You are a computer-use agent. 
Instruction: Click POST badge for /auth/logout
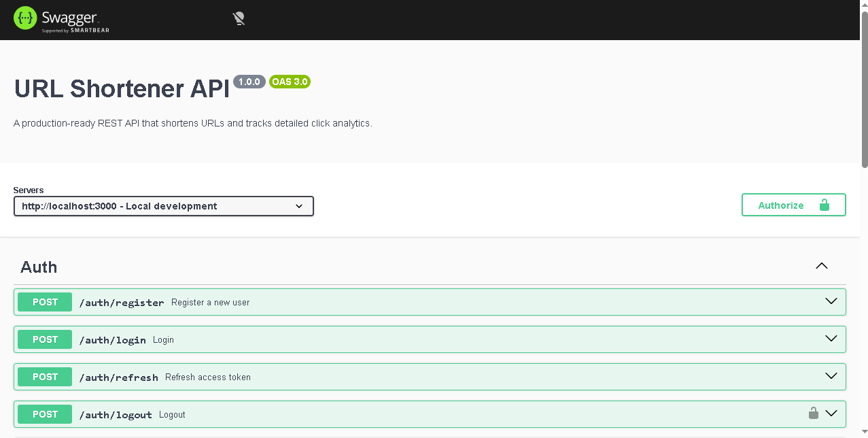(x=45, y=414)
